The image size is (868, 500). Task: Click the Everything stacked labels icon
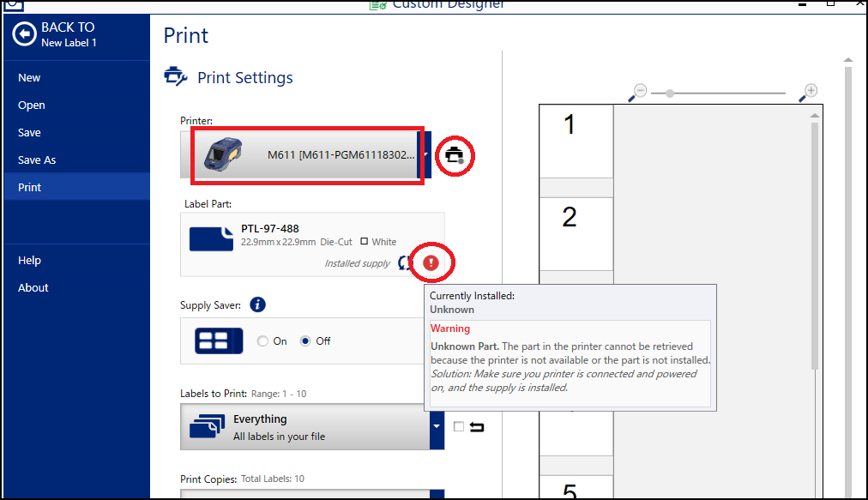click(x=207, y=426)
